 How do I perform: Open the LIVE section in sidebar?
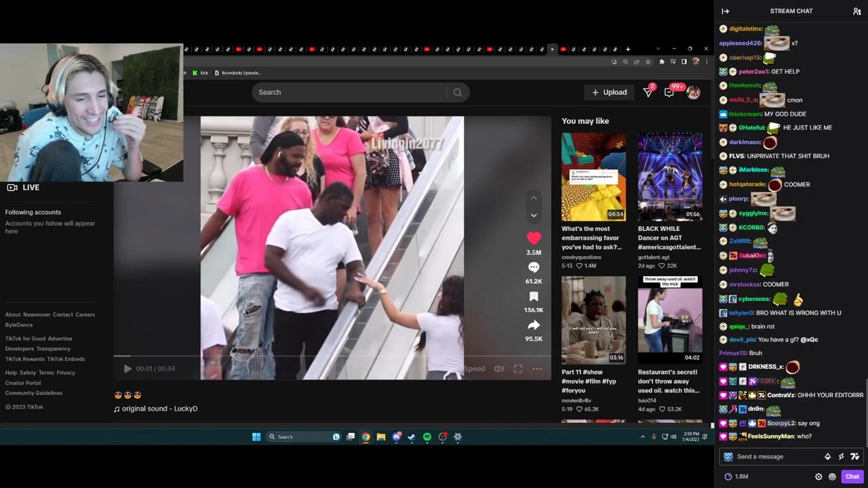pos(23,187)
